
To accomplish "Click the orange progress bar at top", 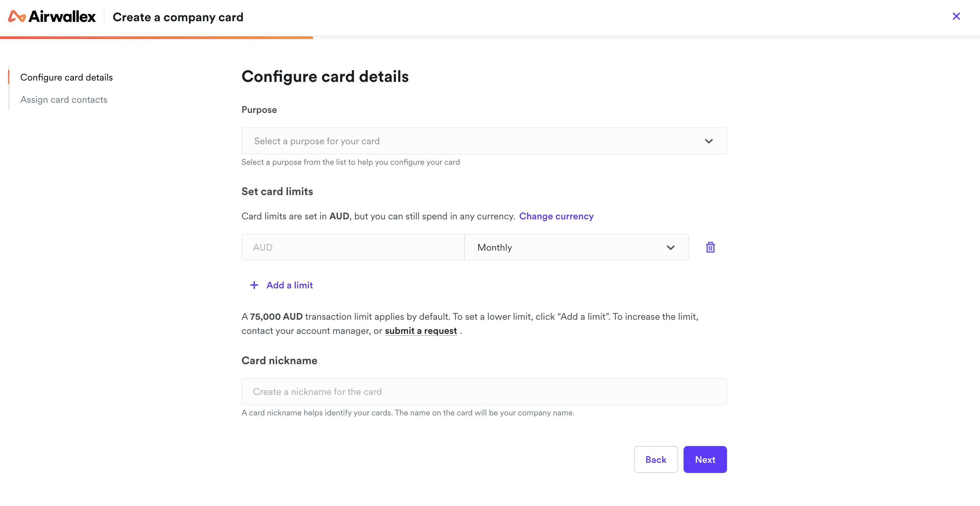I will click(x=156, y=38).
